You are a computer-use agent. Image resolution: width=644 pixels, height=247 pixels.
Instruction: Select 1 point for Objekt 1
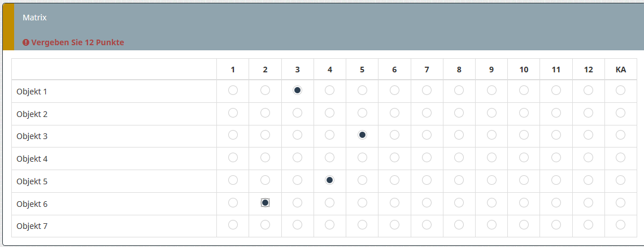pos(233,90)
